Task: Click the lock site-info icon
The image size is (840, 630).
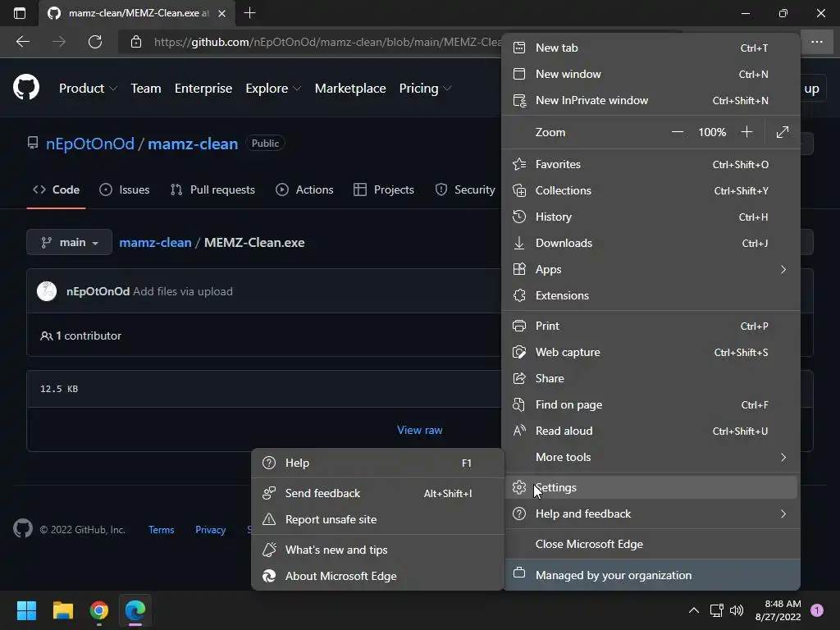Action: click(136, 42)
